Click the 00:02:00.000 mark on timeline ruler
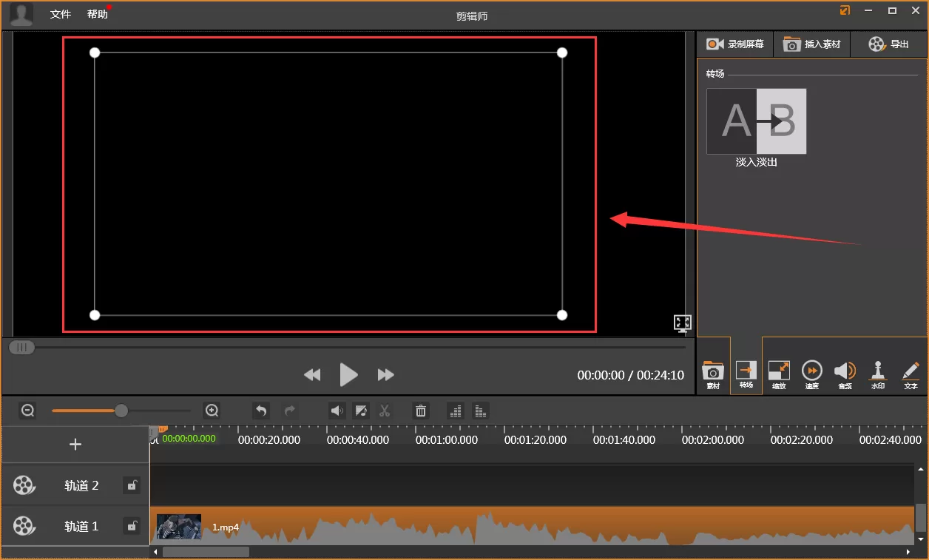This screenshot has width=929, height=560. (x=712, y=439)
